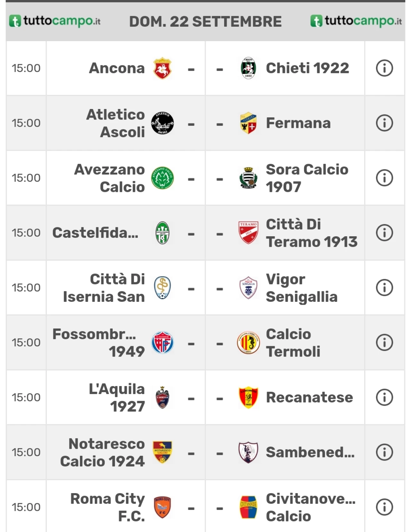Show info for Avezzano vs Sora Calcio
Viewport: 411px width, 532px height.
pos(384,178)
